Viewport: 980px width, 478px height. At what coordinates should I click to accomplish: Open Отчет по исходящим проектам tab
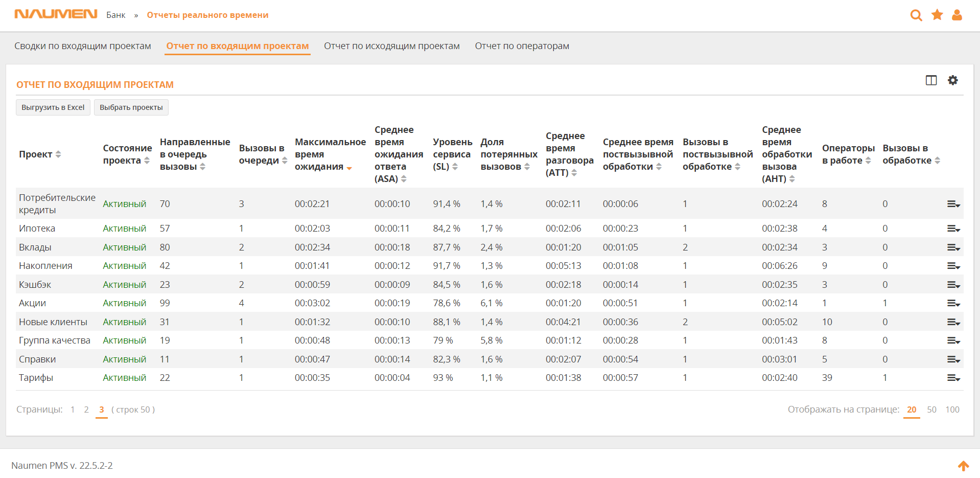pos(392,46)
